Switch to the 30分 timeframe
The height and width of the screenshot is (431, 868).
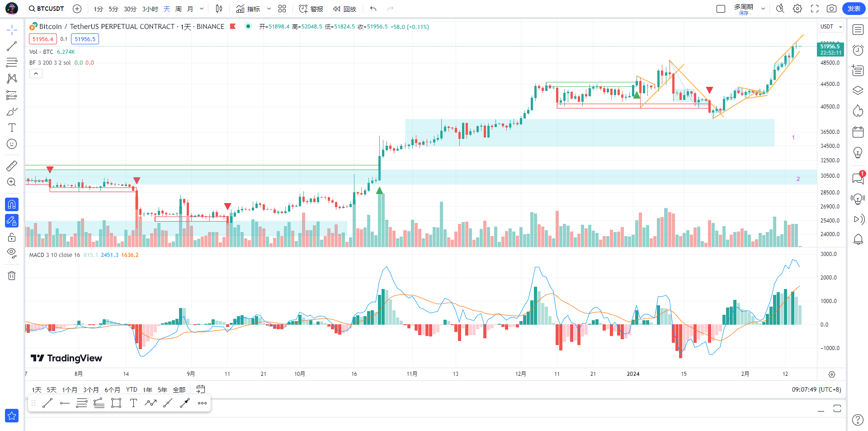tap(130, 9)
